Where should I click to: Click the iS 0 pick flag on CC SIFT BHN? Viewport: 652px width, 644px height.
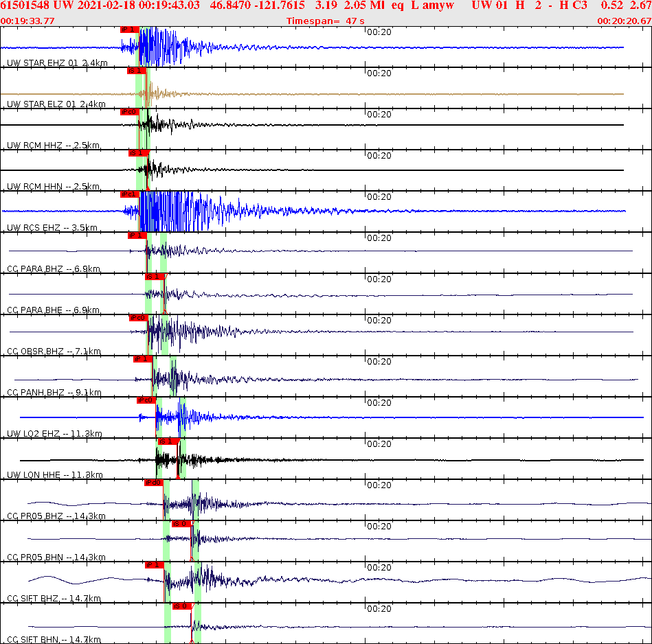(x=181, y=606)
